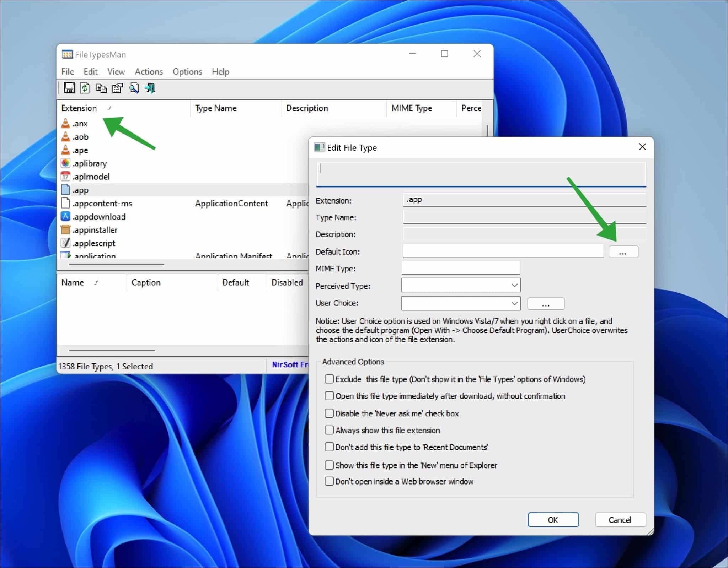This screenshot has height=568, width=728.
Task: Copy the selected extension to clipboard
Action: click(x=101, y=88)
